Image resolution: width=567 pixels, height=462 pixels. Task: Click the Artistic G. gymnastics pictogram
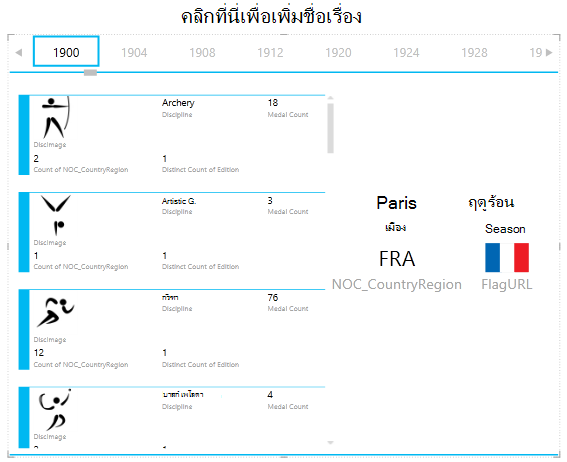pyautogui.click(x=56, y=215)
